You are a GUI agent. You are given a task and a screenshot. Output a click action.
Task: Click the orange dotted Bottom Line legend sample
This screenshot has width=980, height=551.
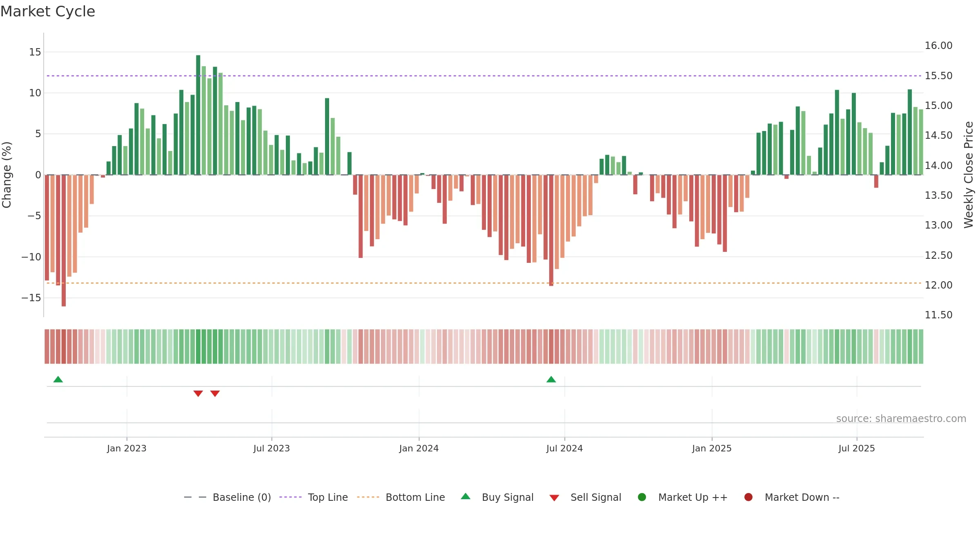[x=368, y=497]
